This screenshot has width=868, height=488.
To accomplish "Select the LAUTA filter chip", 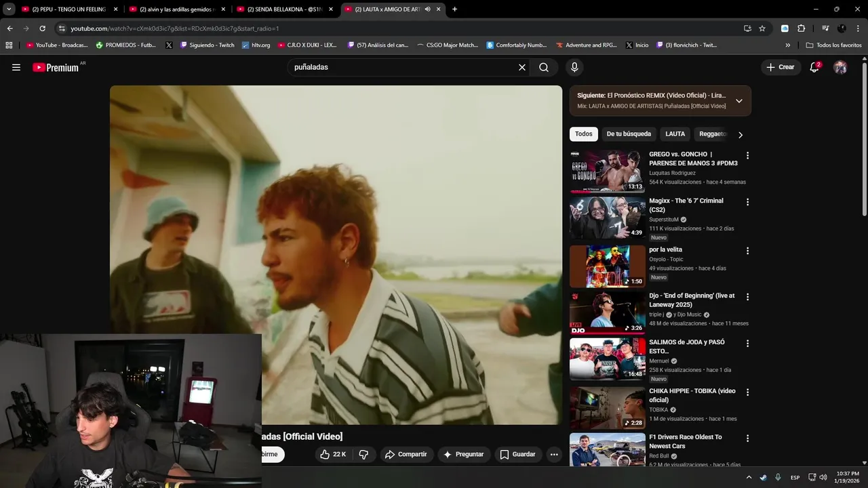I will [675, 134].
